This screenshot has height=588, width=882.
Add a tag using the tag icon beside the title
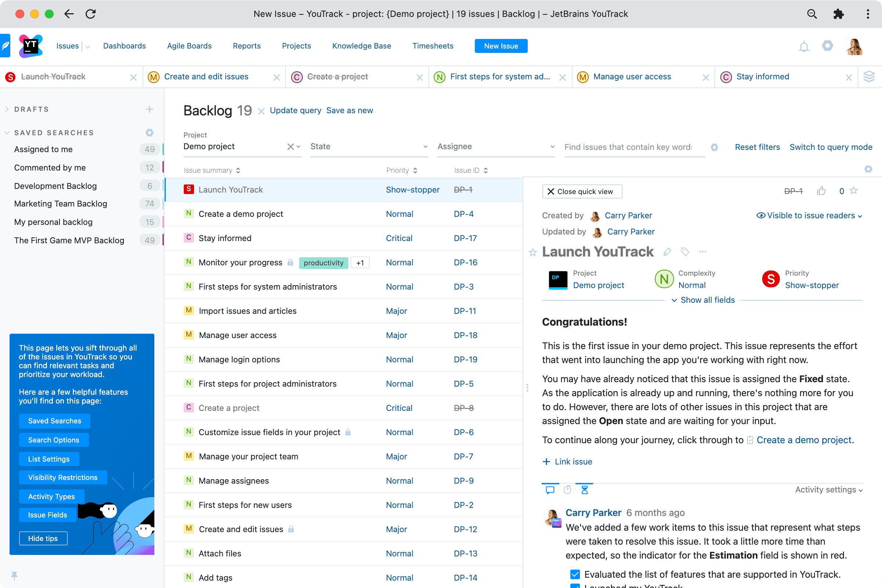685,252
